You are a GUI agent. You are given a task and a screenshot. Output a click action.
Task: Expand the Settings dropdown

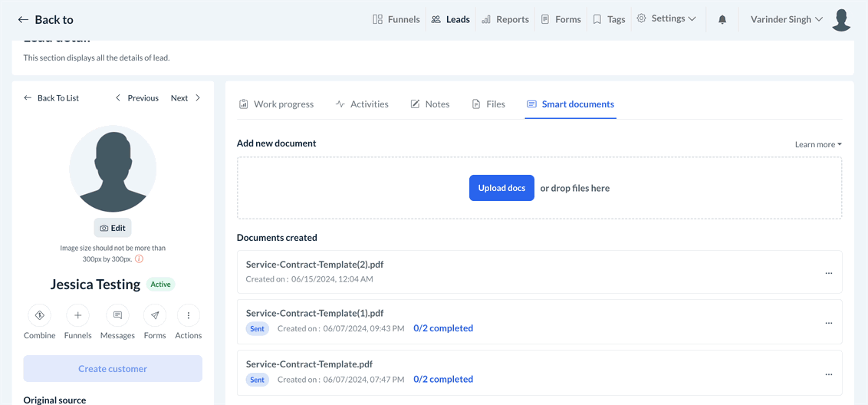coord(667,19)
